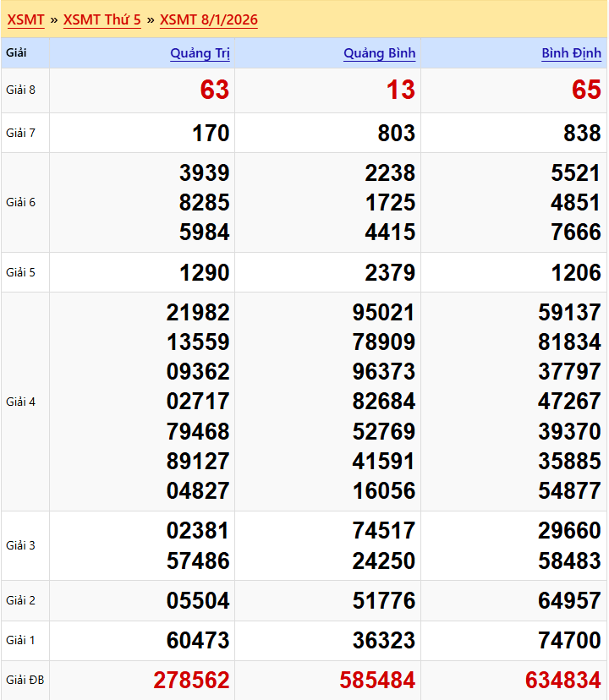The height and width of the screenshot is (700, 609).
Task: Click the Giải column header cell
Action: (17, 53)
